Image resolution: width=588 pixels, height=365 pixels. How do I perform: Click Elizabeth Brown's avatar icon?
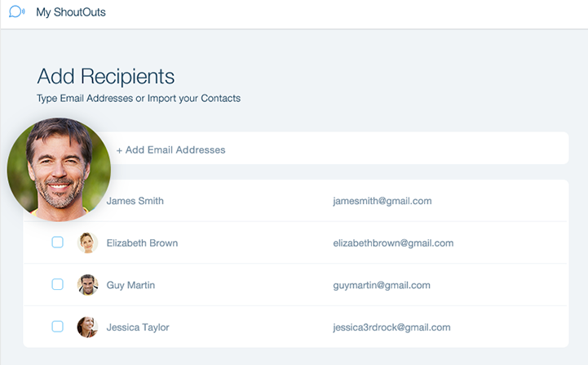[x=87, y=243]
